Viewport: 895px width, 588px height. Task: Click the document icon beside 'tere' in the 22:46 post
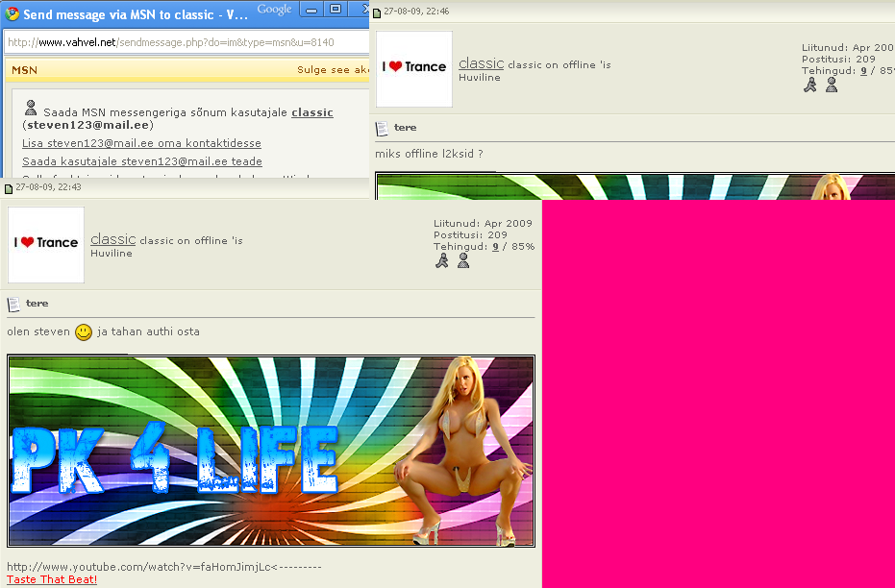383,128
